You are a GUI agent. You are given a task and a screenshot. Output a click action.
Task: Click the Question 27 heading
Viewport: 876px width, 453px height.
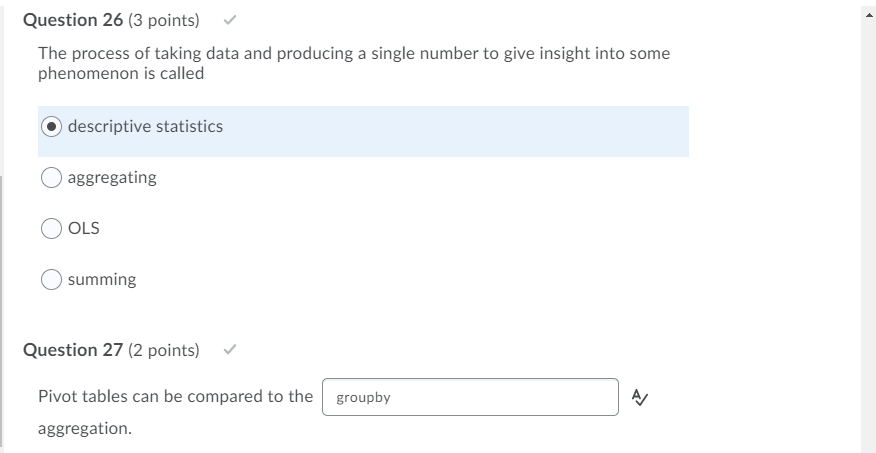point(73,350)
